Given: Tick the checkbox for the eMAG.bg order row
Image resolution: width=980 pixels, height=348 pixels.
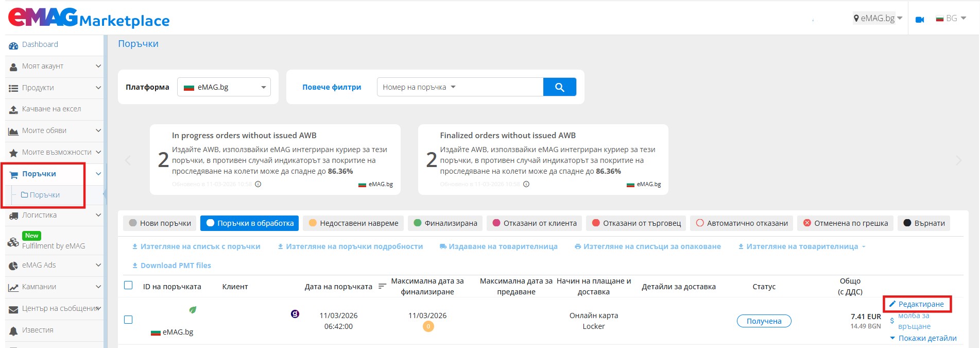Looking at the screenshot, I should tap(128, 320).
